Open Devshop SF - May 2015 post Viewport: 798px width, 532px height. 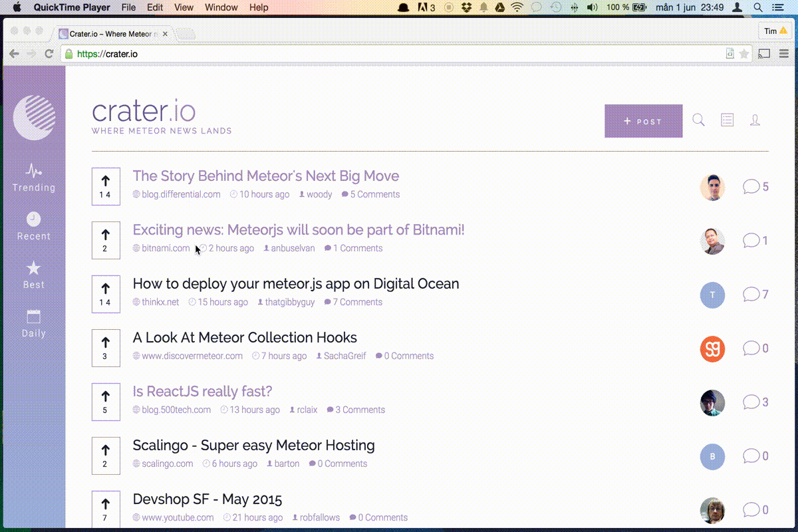(x=207, y=499)
